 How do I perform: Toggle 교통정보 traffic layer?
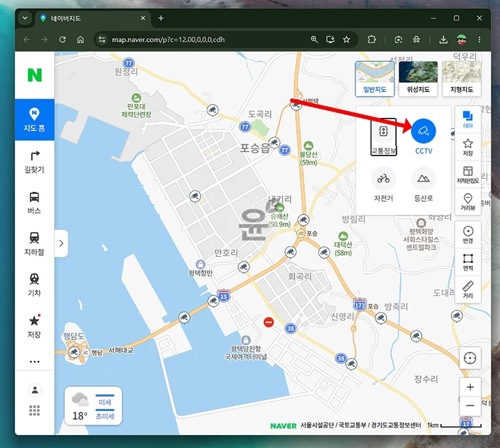[x=384, y=137]
